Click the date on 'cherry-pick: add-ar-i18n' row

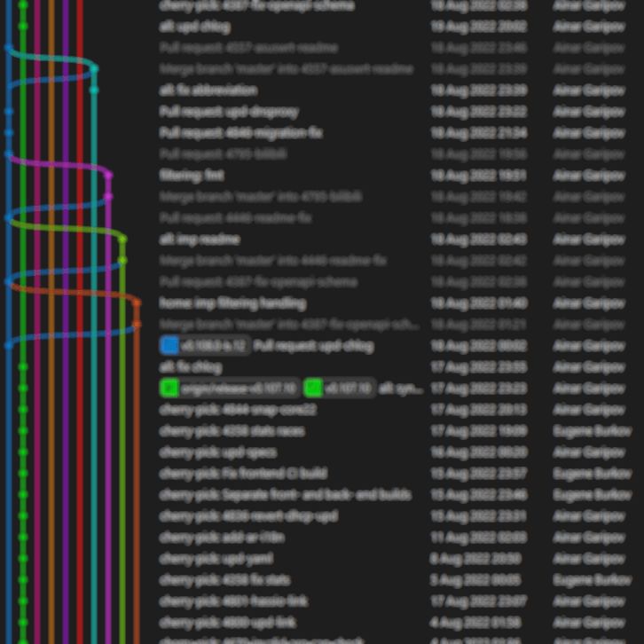tap(479, 538)
